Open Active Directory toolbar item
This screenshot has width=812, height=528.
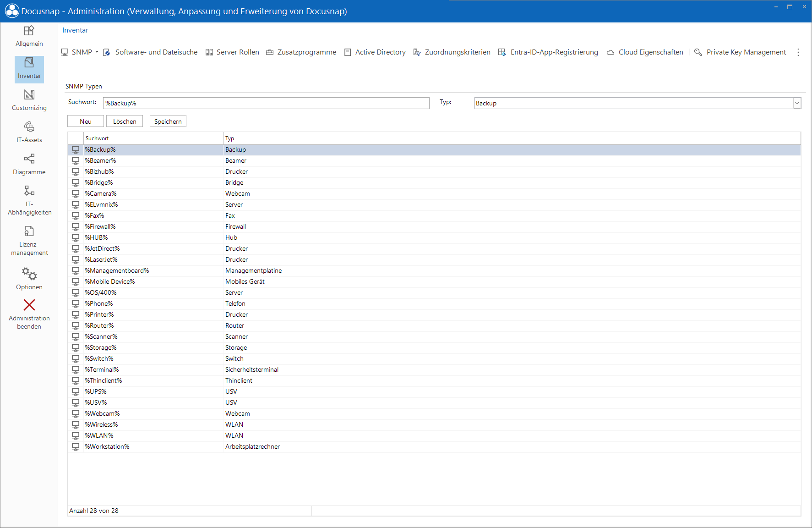[375, 52]
